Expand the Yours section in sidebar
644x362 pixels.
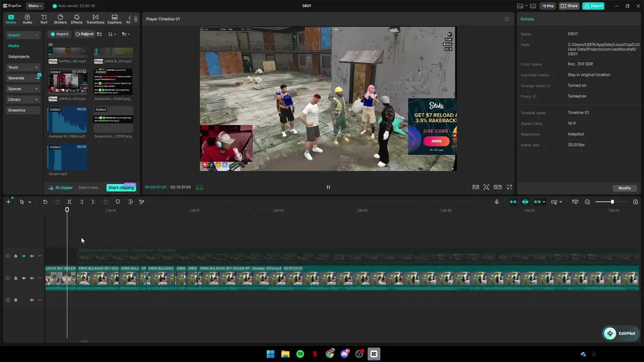pos(36,67)
